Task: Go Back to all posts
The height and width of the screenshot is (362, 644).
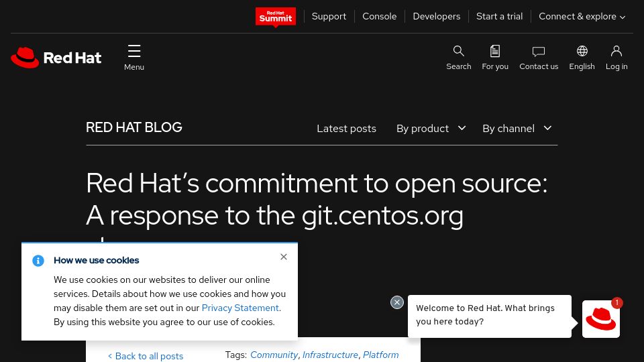Action: [x=146, y=356]
